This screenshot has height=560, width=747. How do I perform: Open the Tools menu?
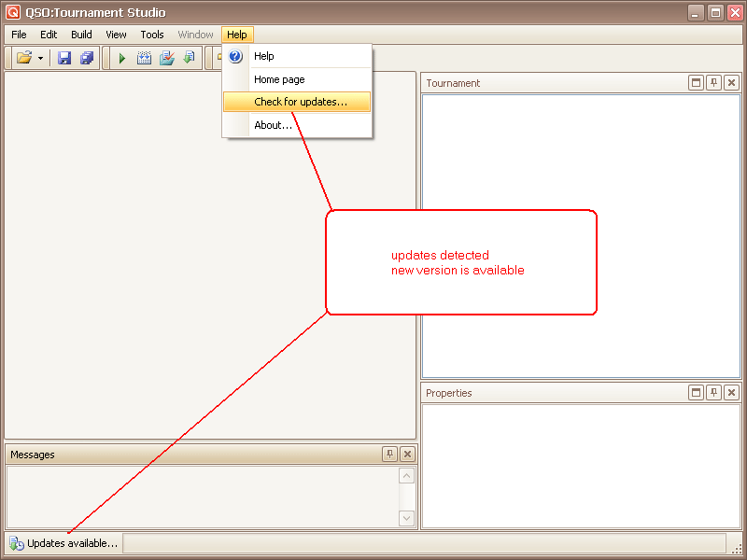click(152, 35)
